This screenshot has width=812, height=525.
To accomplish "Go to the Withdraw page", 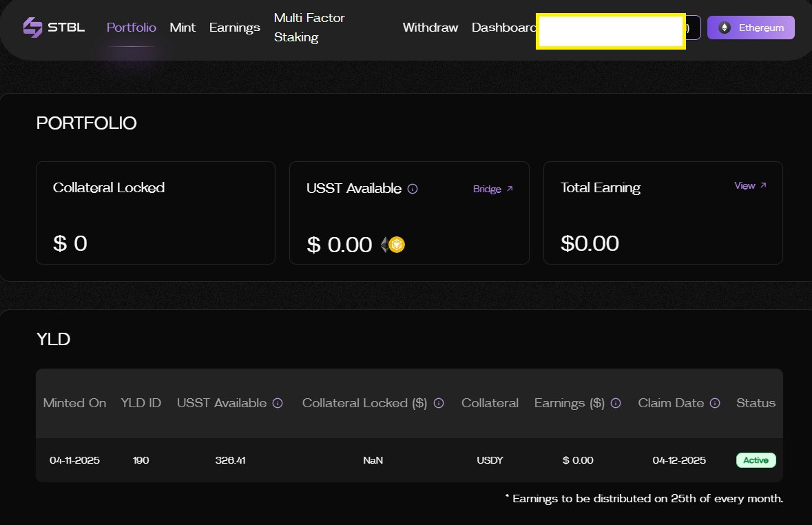I will click(430, 28).
